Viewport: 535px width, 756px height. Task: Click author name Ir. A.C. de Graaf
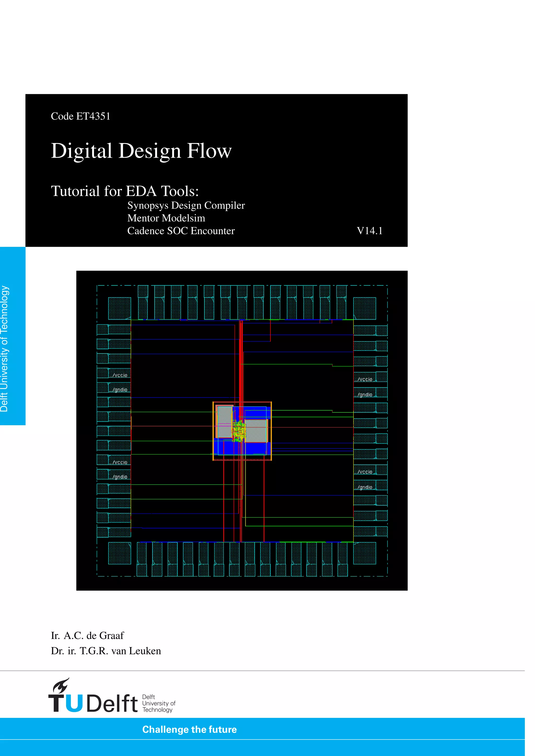coord(87,635)
